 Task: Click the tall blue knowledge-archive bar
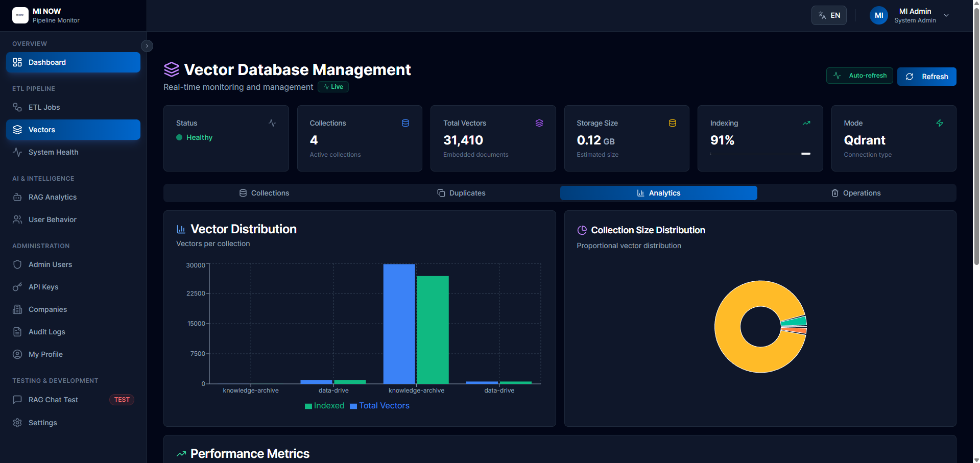[399, 324]
